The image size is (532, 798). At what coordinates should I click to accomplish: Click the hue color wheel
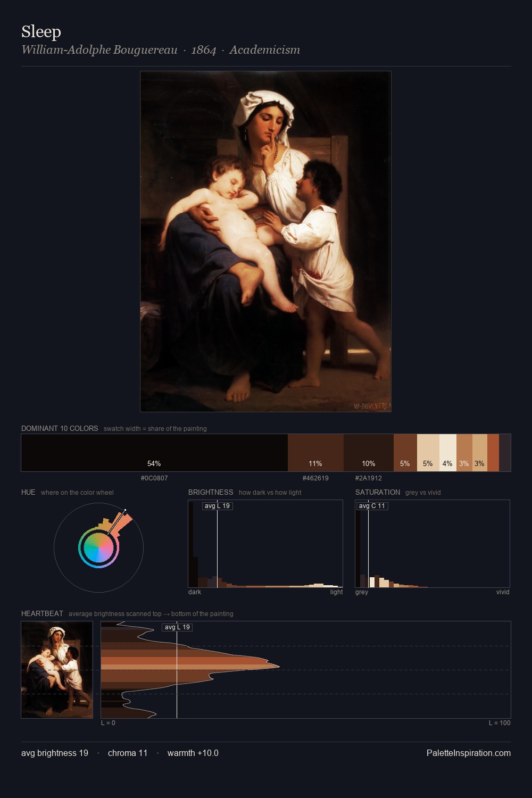[x=98, y=548]
